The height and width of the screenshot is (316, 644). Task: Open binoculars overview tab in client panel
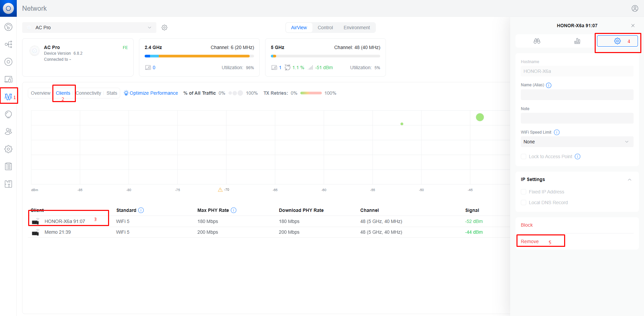click(x=537, y=41)
